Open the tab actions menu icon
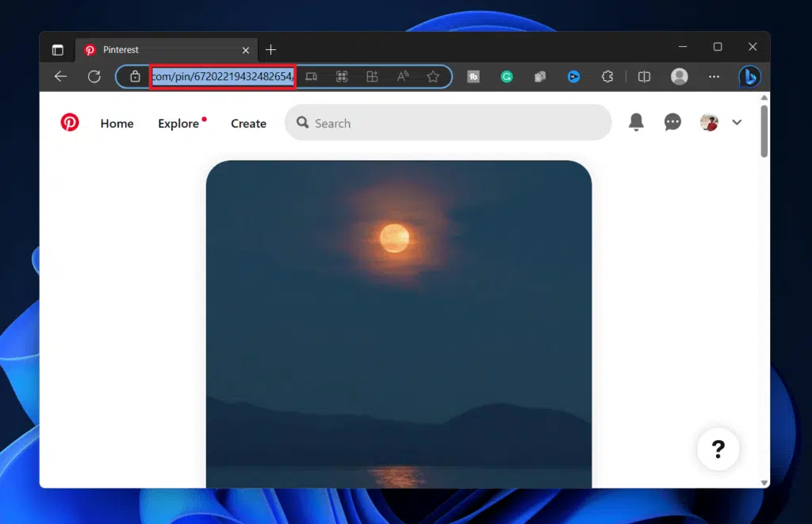The image size is (812, 524). pyautogui.click(x=57, y=50)
